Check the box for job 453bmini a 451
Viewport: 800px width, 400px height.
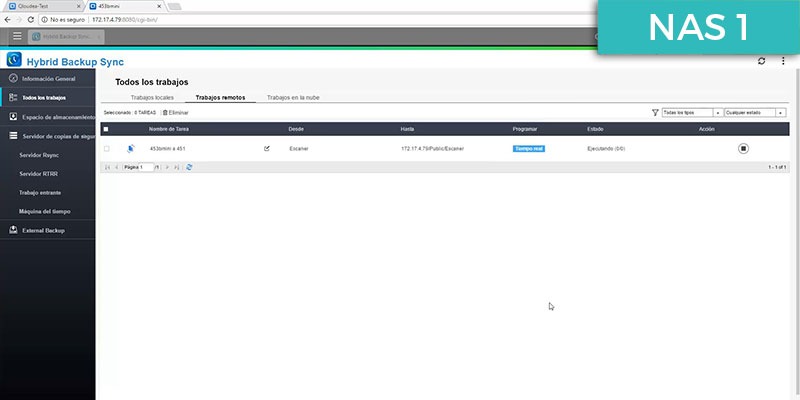click(x=106, y=148)
